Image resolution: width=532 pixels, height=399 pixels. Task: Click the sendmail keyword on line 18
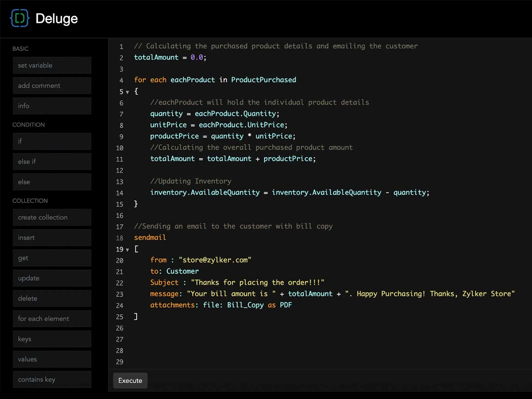coord(150,238)
